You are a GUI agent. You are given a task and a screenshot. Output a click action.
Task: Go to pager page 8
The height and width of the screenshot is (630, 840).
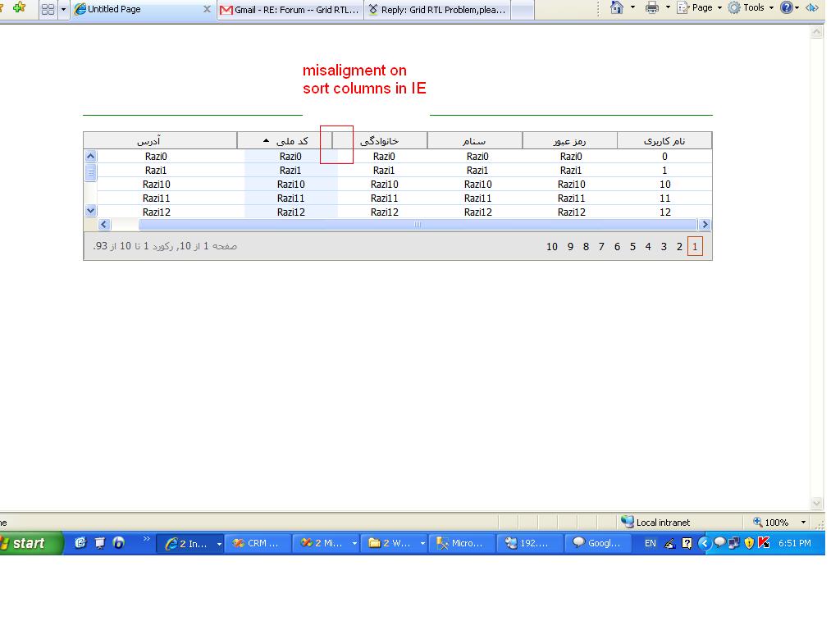coord(586,246)
